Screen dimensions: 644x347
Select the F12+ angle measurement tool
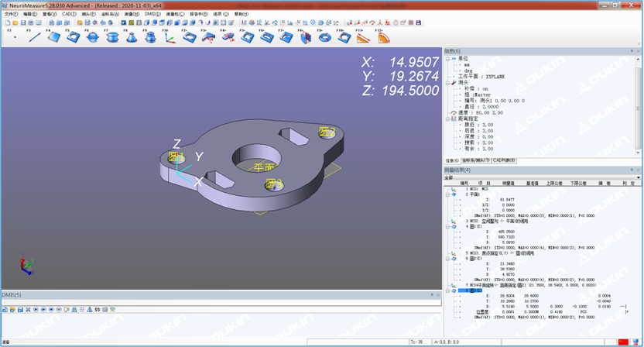coord(384,36)
